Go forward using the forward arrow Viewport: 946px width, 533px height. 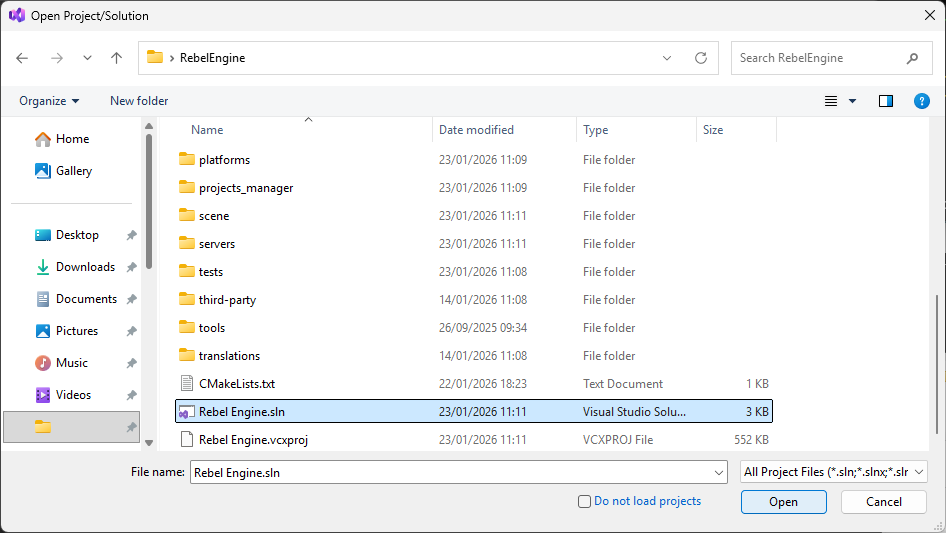[x=57, y=58]
